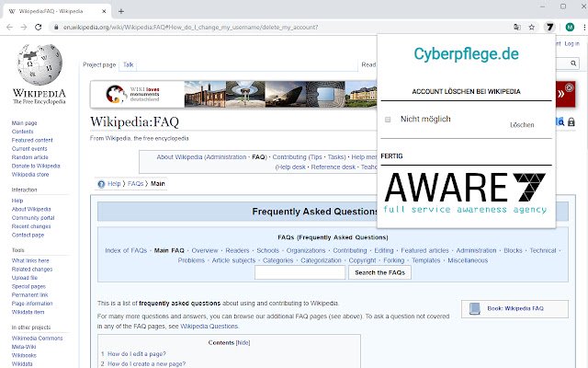The height and width of the screenshot is (368, 588).
Task: Click the page protection padlock icon
Action: tap(571, 122)
